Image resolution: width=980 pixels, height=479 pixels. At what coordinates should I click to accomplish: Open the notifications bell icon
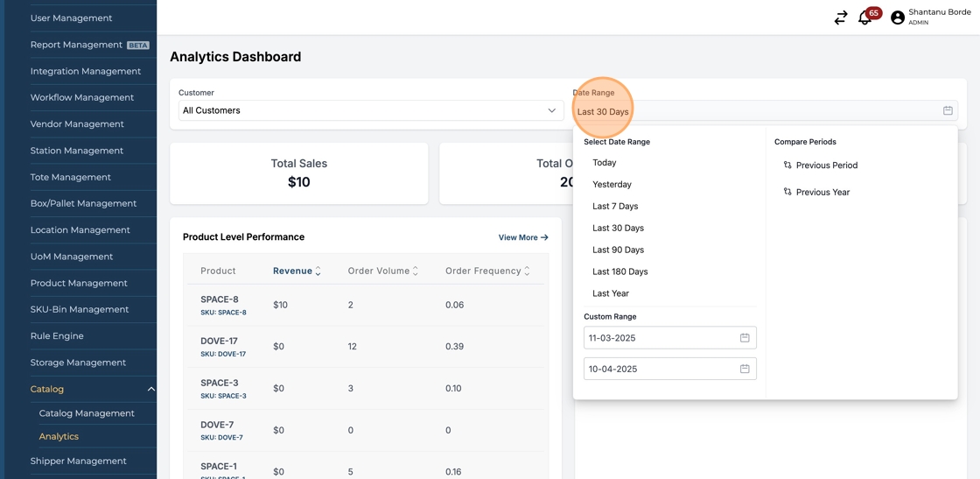click(x=864, y=18)
